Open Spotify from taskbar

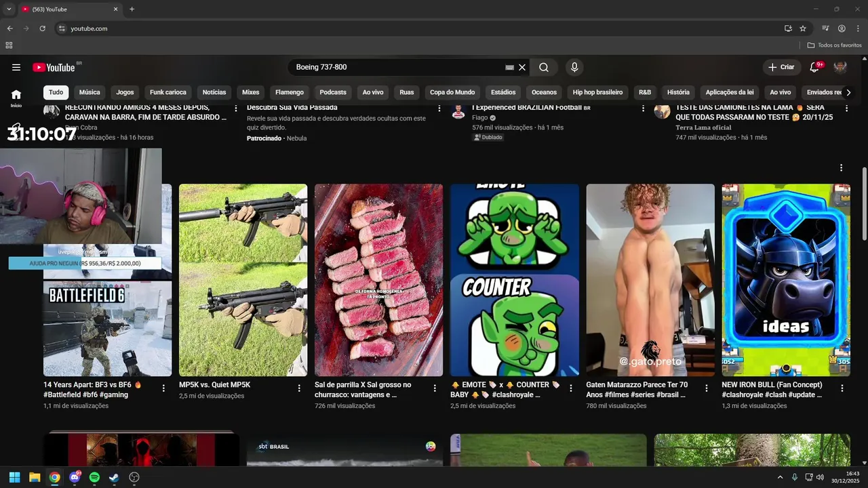point(94,477)
